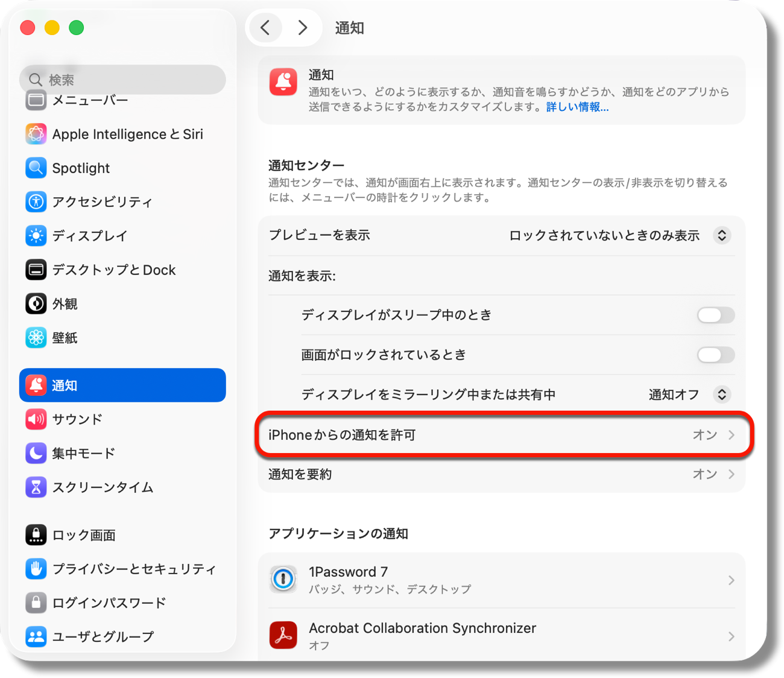784x678 pixels.
Task: Open the 集中モード moon icon
Action: tap(36, 453)
